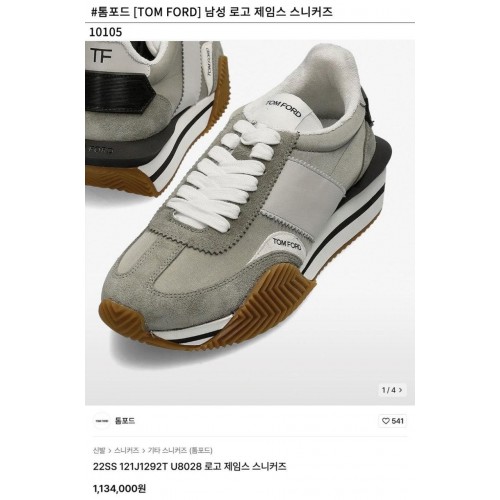500x500 pixels.
Task: Click the TOM FORD tongue label in photo
Action: [x=284, y=108]
